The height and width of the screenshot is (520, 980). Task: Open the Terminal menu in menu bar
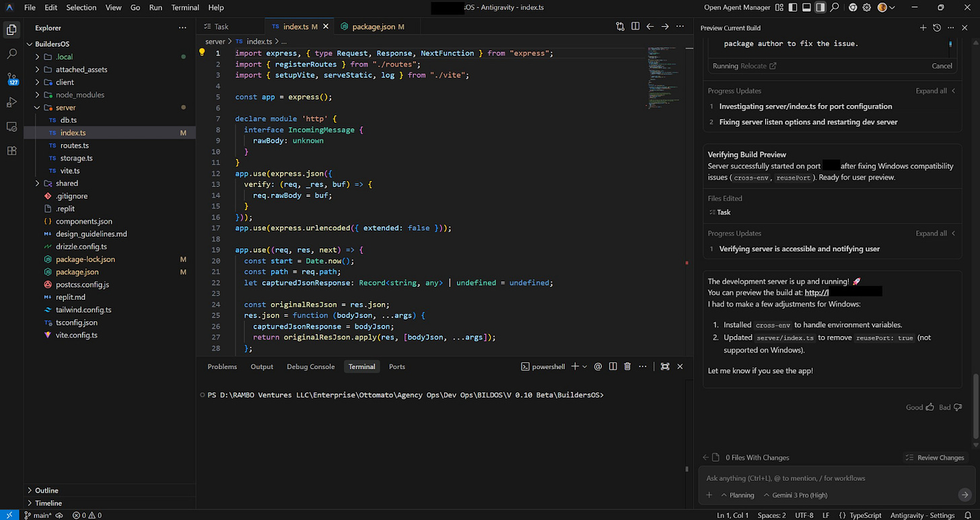click(185, 7)
